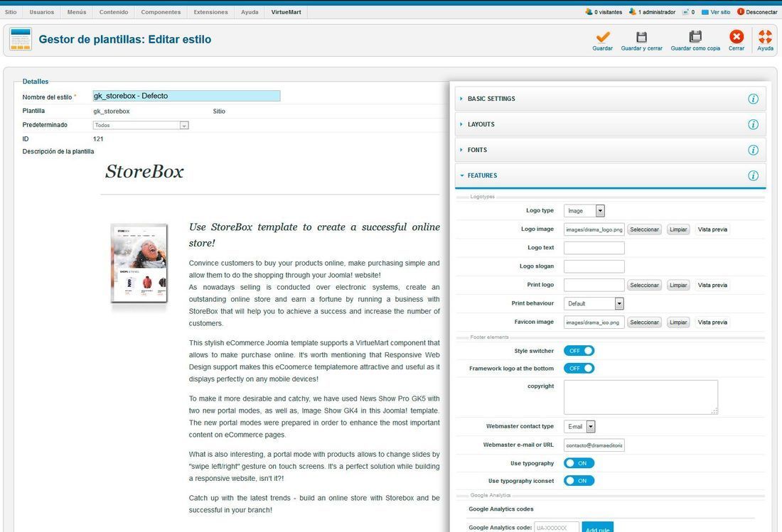Viewport: 782px width, 532px height.
Task: Toggle Framework logo at the bottom switch
Action: (x=579, y=368)
